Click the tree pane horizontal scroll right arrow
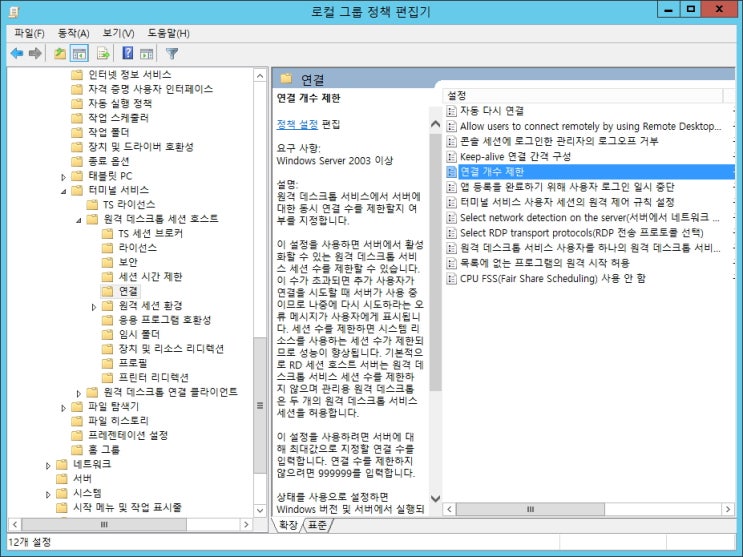The image size is (743, 557). point(245,525)
